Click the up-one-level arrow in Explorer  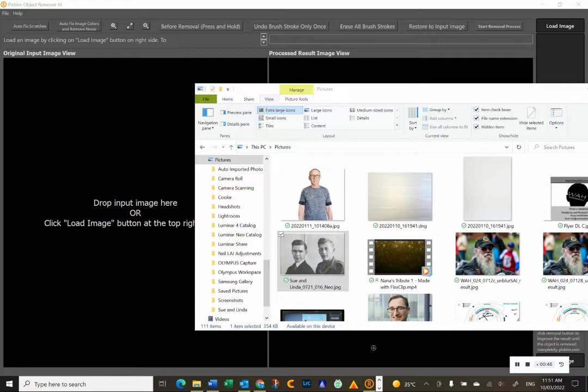coord(231,147)
